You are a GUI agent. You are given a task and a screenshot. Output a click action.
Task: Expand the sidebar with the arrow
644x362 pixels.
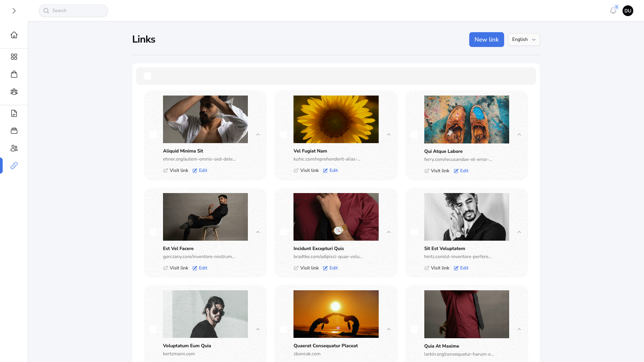(x=14, y=11)
